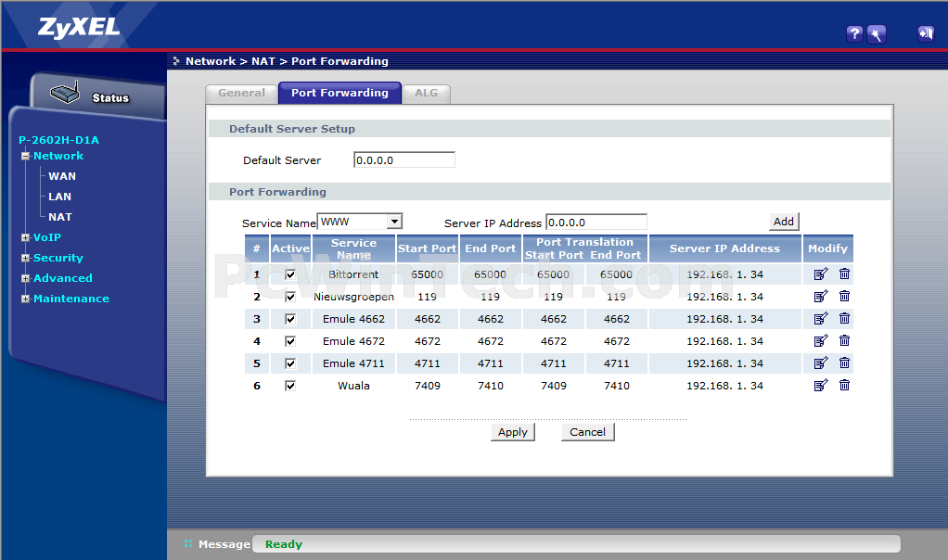Open LAN in the Network menu
This screenshot has width=948, height=560.
coord(60,197)
